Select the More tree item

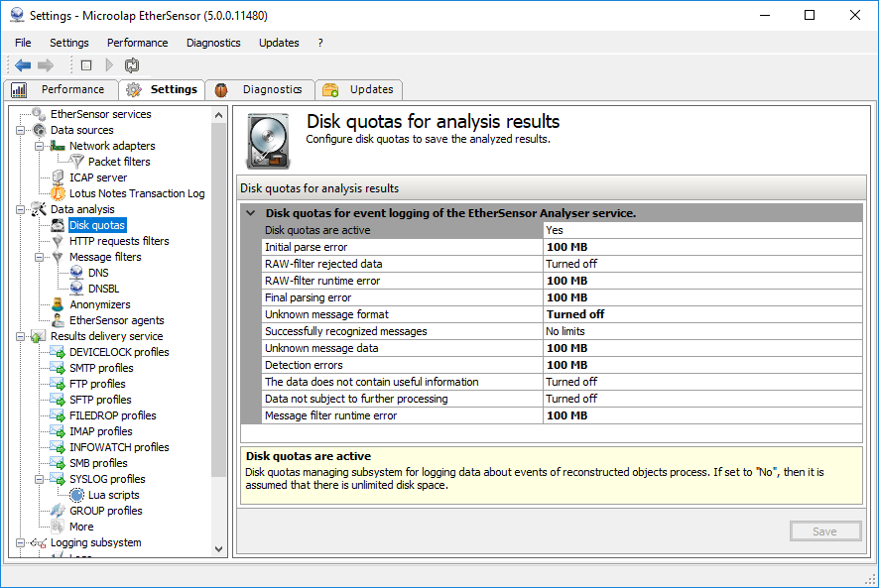click(x=81, y=527)
